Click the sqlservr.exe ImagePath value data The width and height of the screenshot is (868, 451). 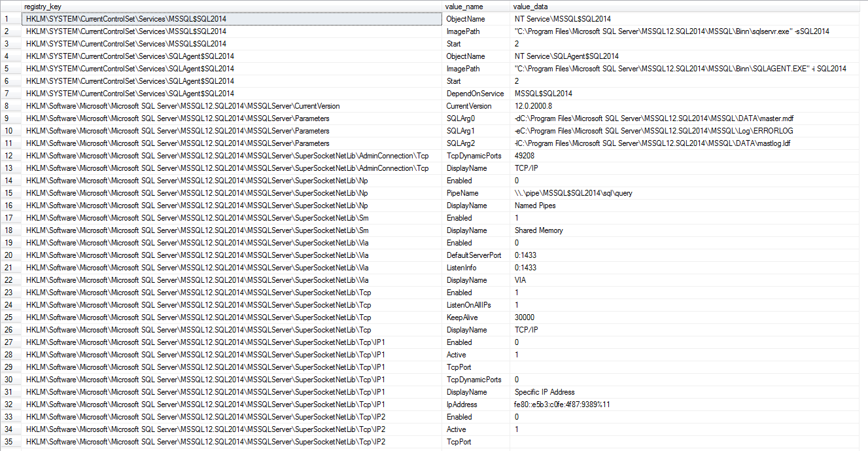pyautogui.click(x=672, y=31)
